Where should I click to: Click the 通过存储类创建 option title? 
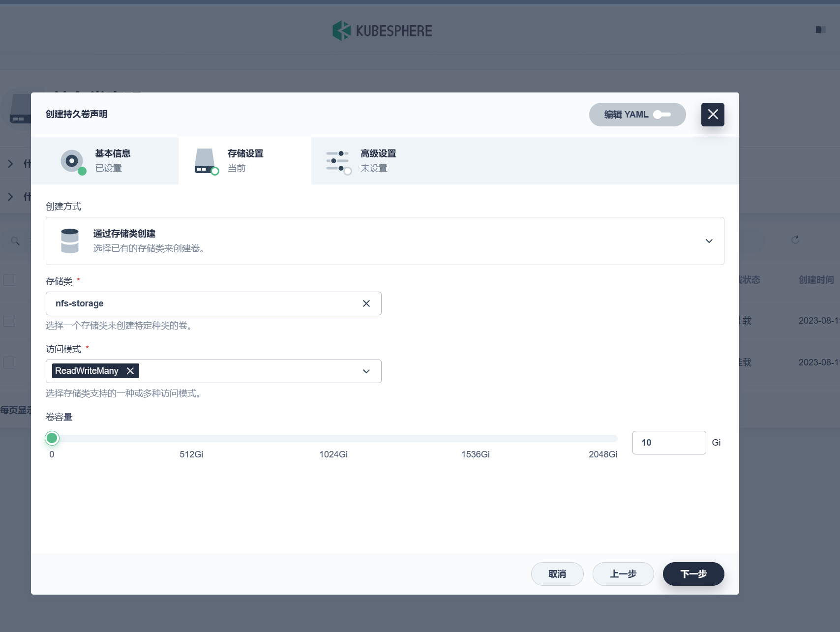click(124, 234)
